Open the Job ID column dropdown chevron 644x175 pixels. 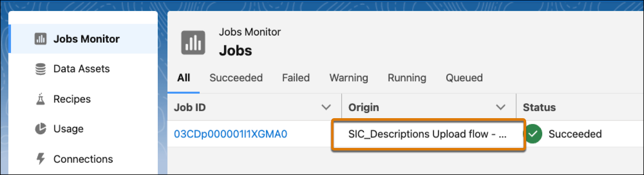pyautogui.click(x=326, y=107)
